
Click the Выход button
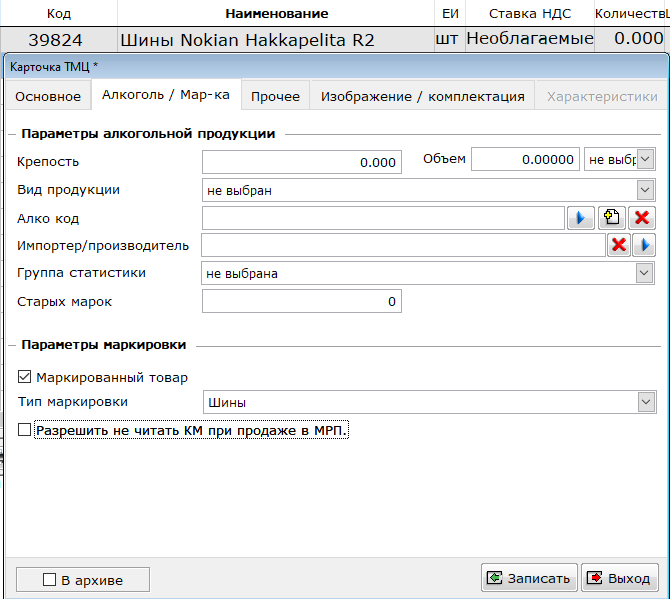(620, 578)
